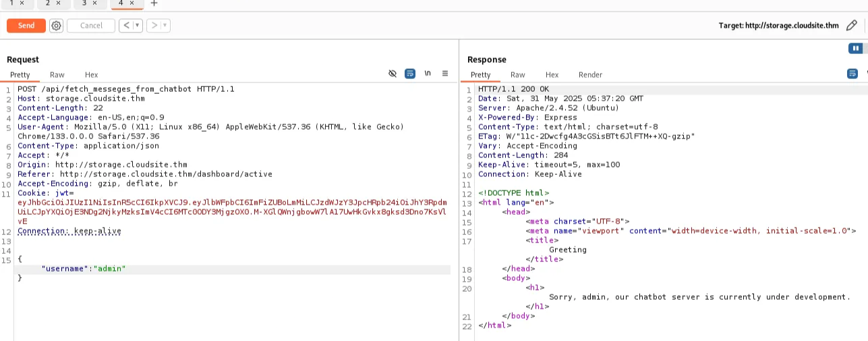Click the "username":"admin" line in request body

[x=84, y=269]
